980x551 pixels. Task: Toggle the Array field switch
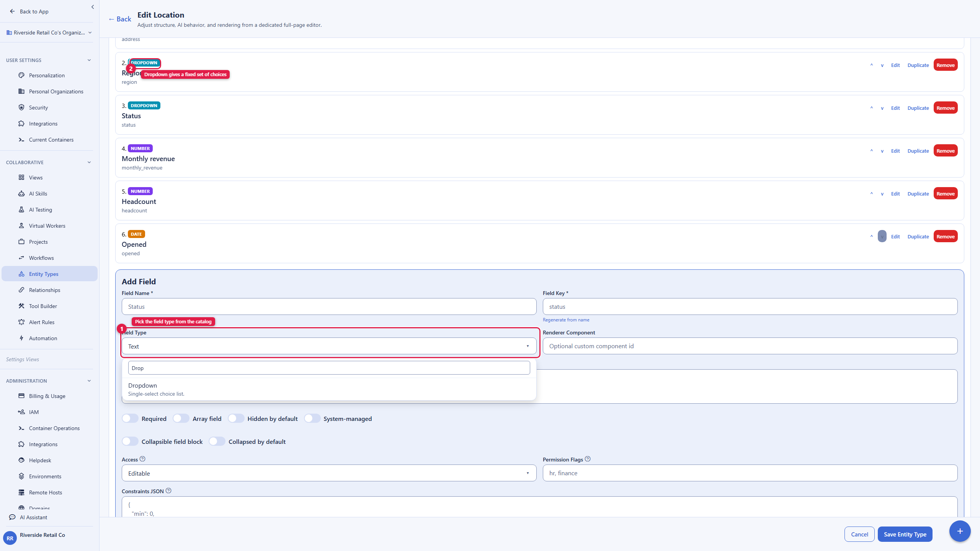tap(181, 418)
